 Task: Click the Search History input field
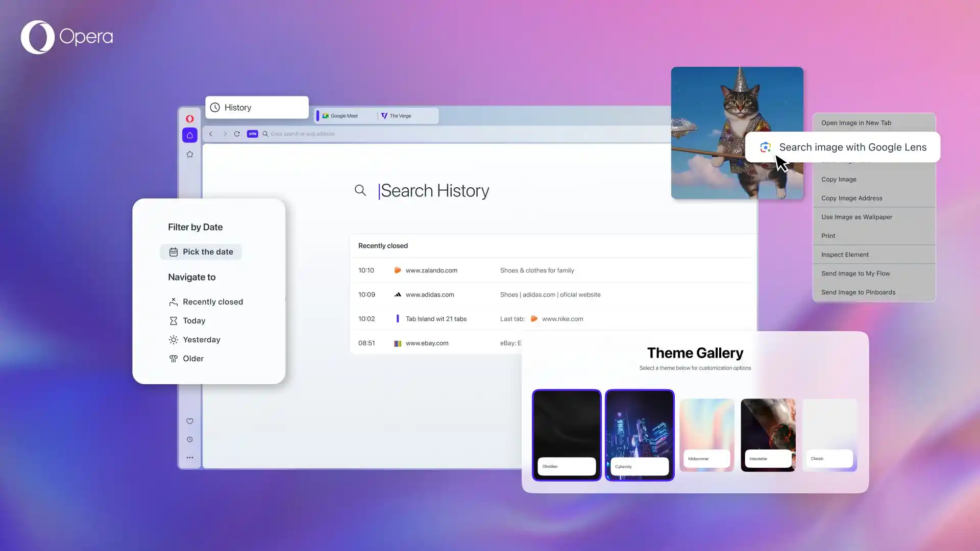pyautogui.click(x=435, y=191)
